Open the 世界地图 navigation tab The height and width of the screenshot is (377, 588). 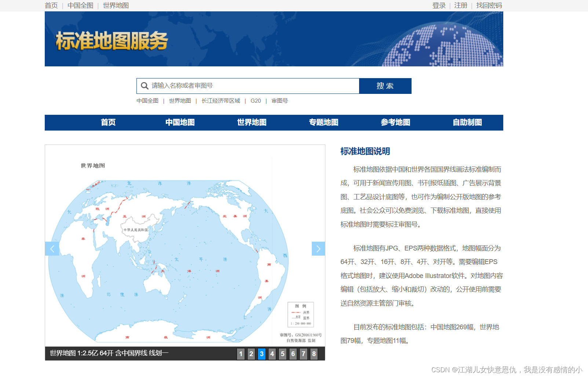[251, 122]
